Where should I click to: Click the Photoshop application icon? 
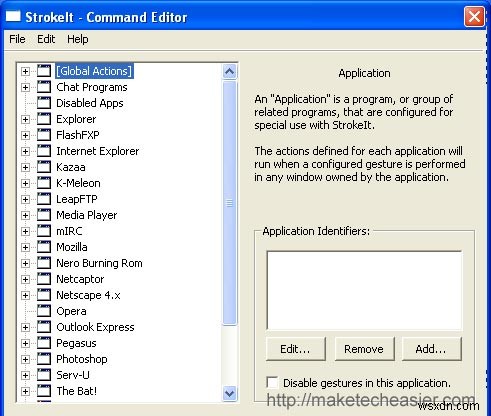tap(44, 359)
